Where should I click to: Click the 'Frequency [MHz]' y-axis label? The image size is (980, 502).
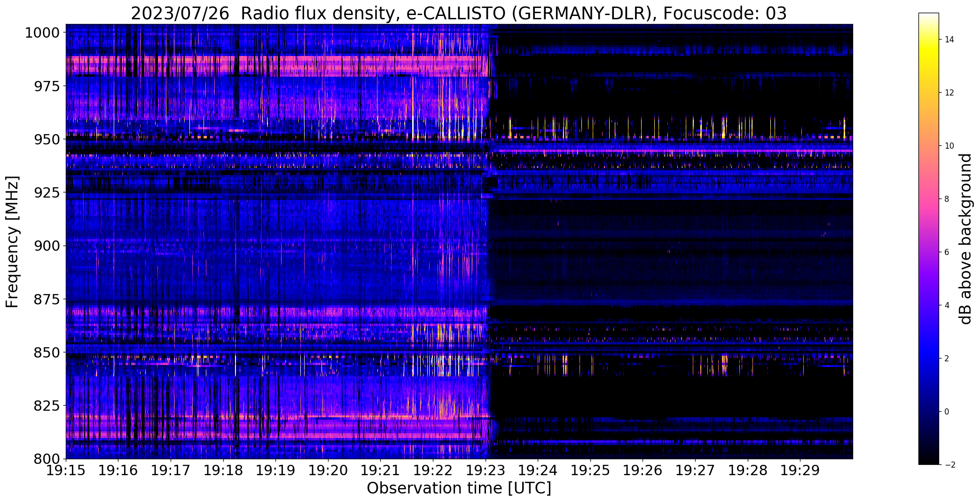[13, 242]
